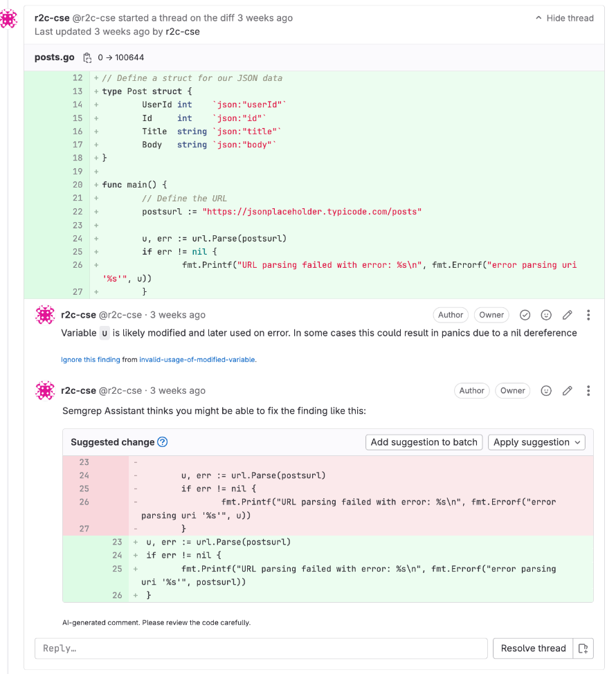Click the r2c-cse avatar at thread top
Viewport: 616px width, 674px height.
pos(9,19)
